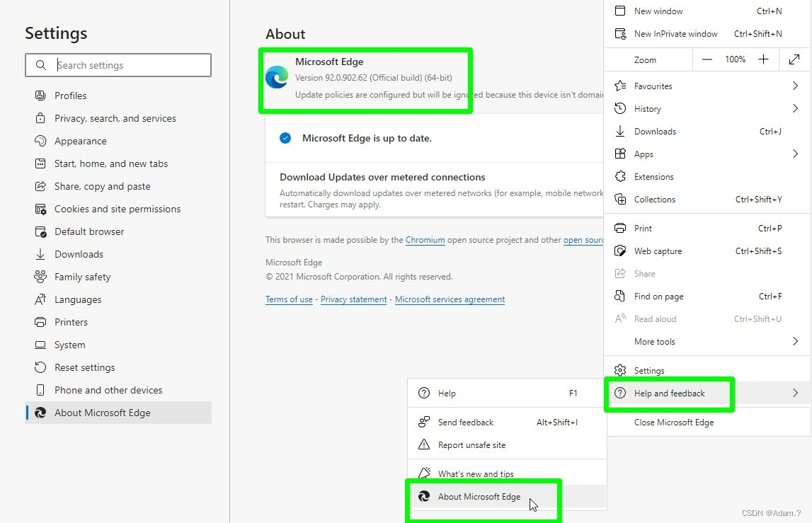
Task: Click the Family safety icon
Action: [40, 277]
